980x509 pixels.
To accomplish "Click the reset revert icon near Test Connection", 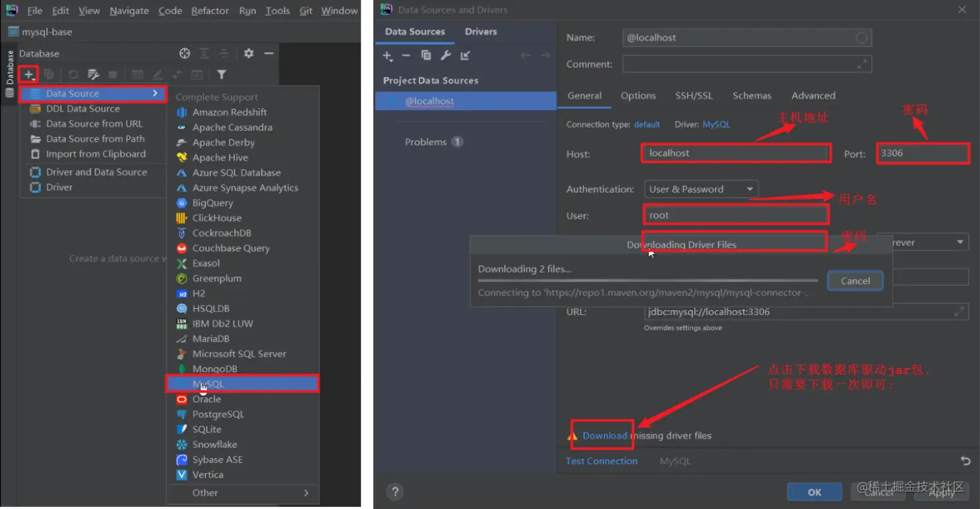I will 965,461.
